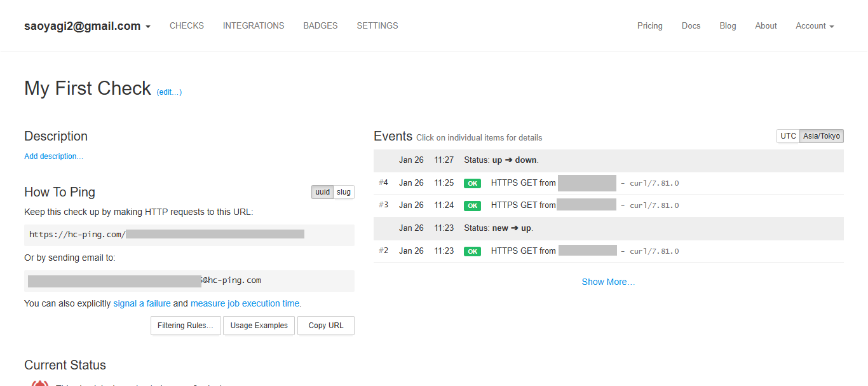Open the Badges tab
Viewport: 868px width, 386px height.
[x=320, y=26]
